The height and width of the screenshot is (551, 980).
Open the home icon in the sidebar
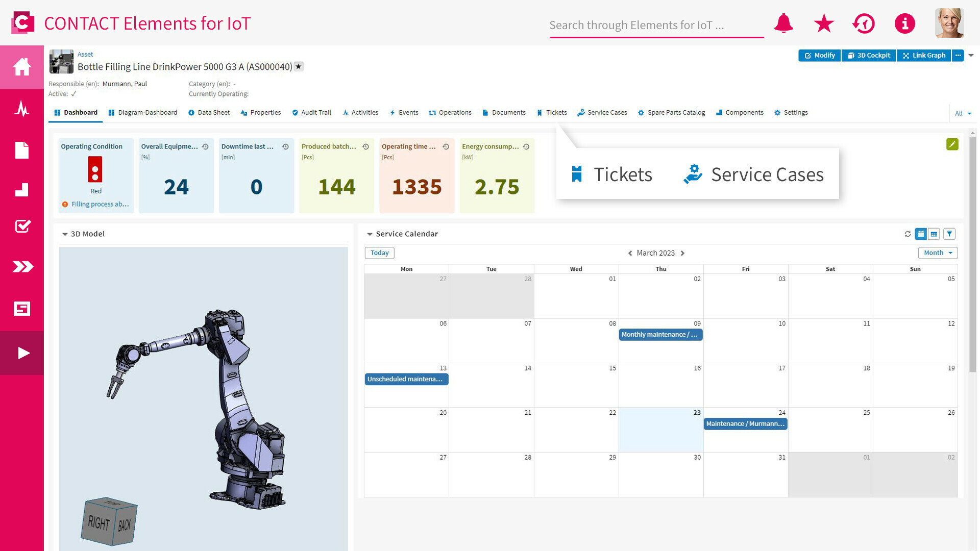click(22, 67)
